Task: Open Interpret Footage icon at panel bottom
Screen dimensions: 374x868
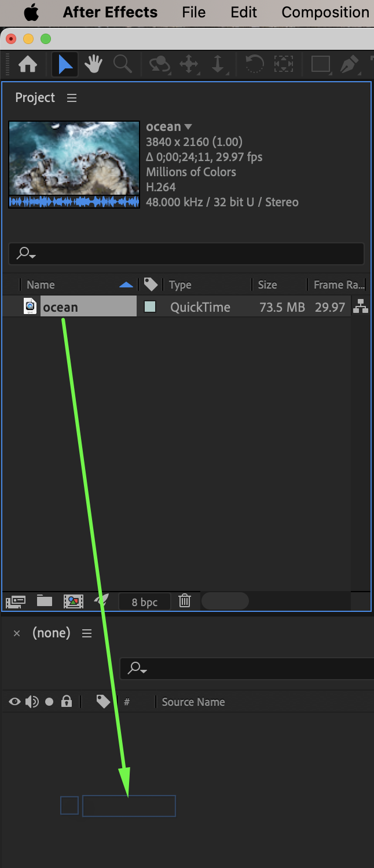Action: coord(15,601)
